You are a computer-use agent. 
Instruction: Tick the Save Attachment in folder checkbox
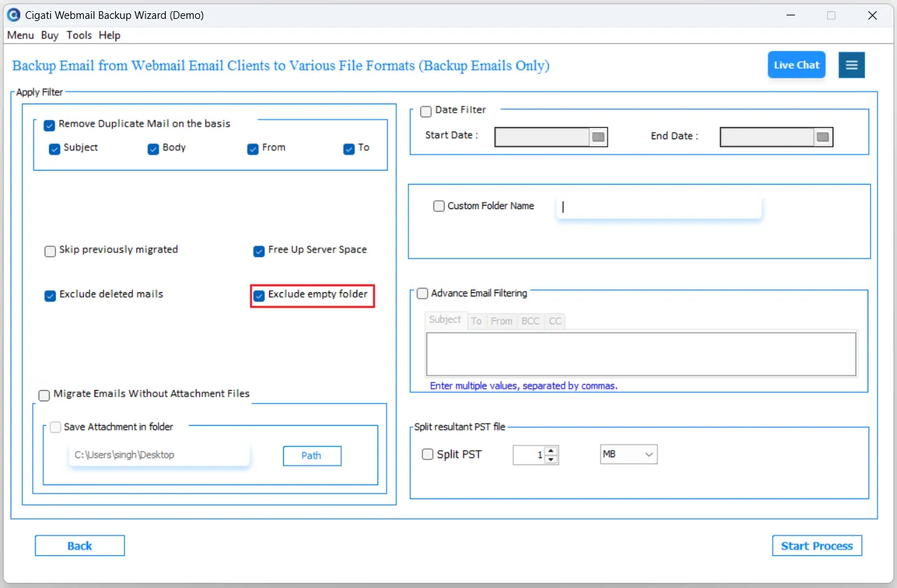click(x=55, y=427)
